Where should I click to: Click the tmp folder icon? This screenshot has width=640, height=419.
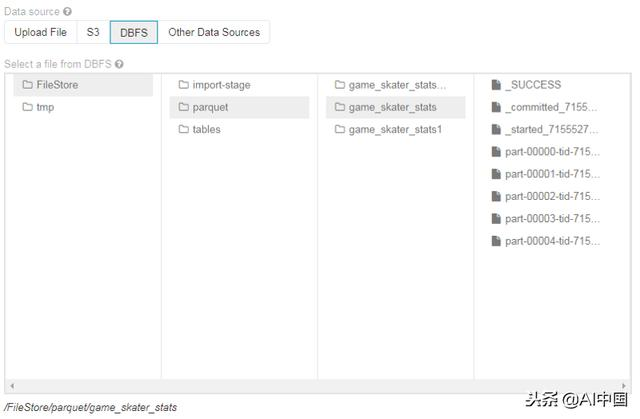click(x=27, y=107)
